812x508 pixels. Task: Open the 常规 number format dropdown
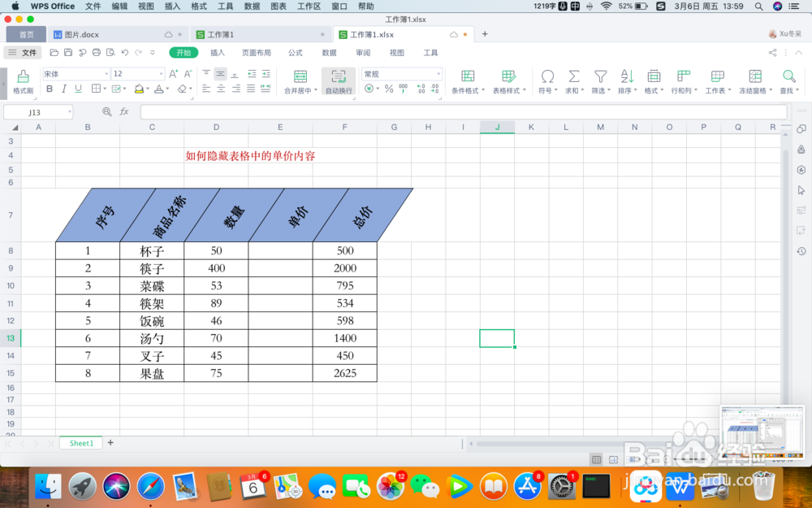click(403, 72)
